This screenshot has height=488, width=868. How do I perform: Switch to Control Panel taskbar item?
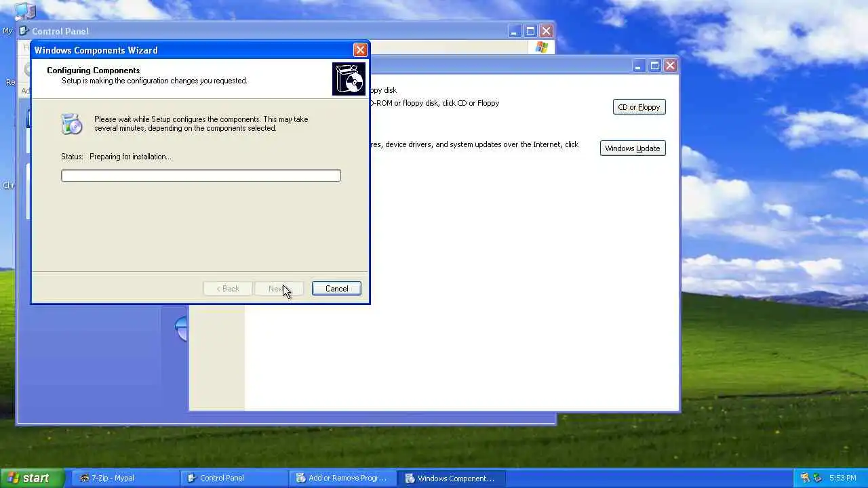(235, 478)
